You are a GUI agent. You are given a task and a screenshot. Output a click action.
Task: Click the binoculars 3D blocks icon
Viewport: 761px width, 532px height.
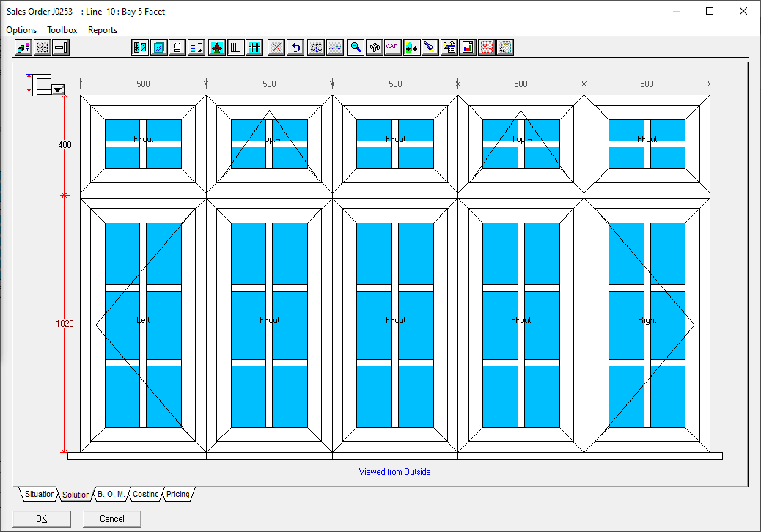pos(375,48)
